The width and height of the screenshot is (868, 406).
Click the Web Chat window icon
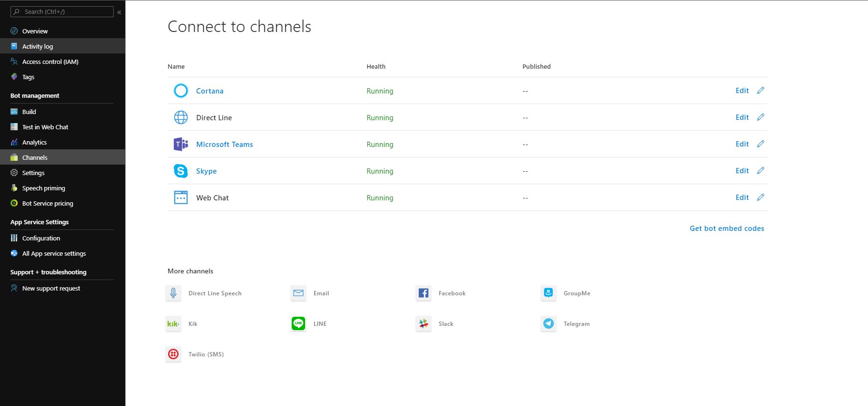pos(181,198)
